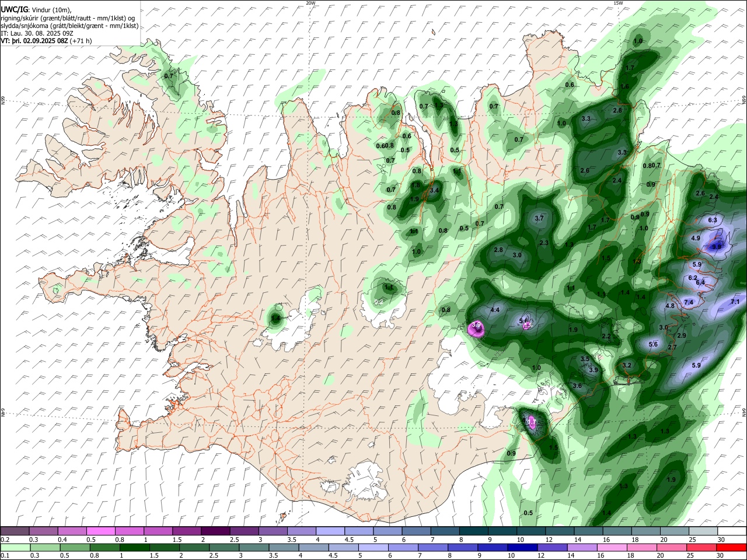Click the lavender swatch labeled 14 in the rain legend
747x560 pixels.
pos(582,548)
